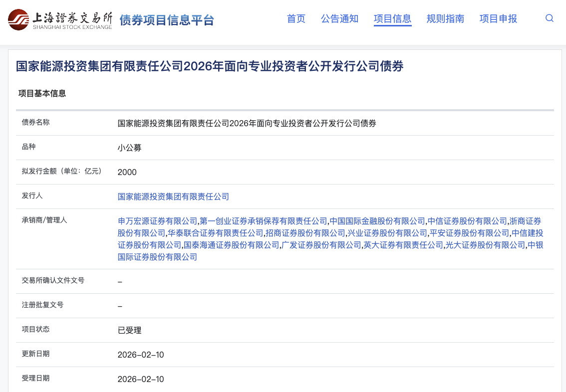This screenshot has width=566, height=392.
Task: Open the 规则指南 page
Action: [445, 18]
